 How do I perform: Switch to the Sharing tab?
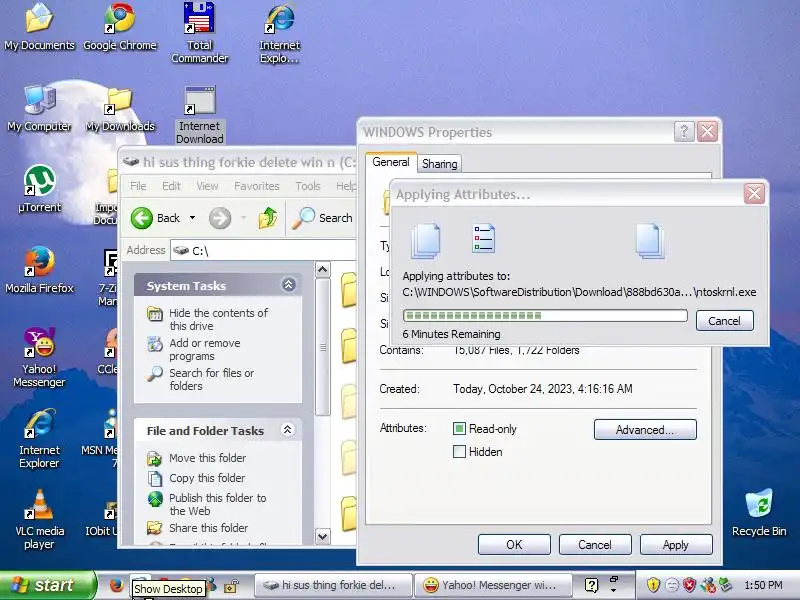[x=439, y=164]
